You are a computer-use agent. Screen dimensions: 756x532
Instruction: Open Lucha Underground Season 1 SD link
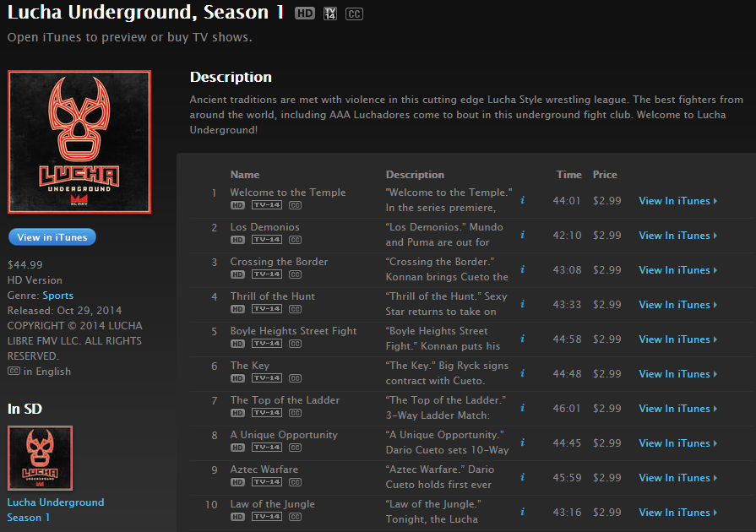[56, 510]
